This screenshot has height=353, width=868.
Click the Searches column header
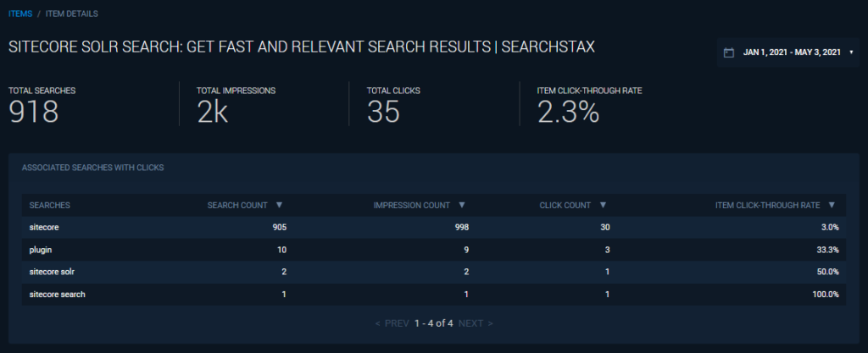coord(49,205)
